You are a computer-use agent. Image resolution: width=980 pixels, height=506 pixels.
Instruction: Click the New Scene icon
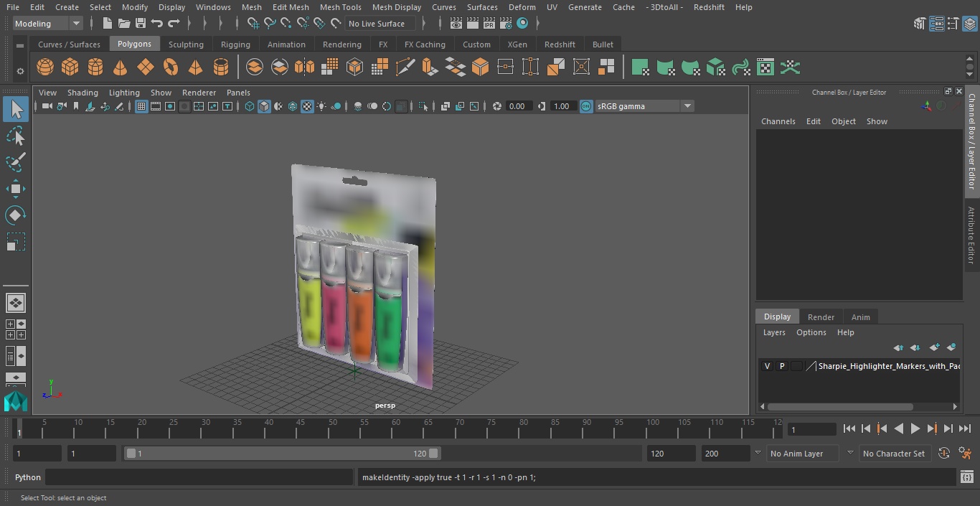click(x=107, y=24)
